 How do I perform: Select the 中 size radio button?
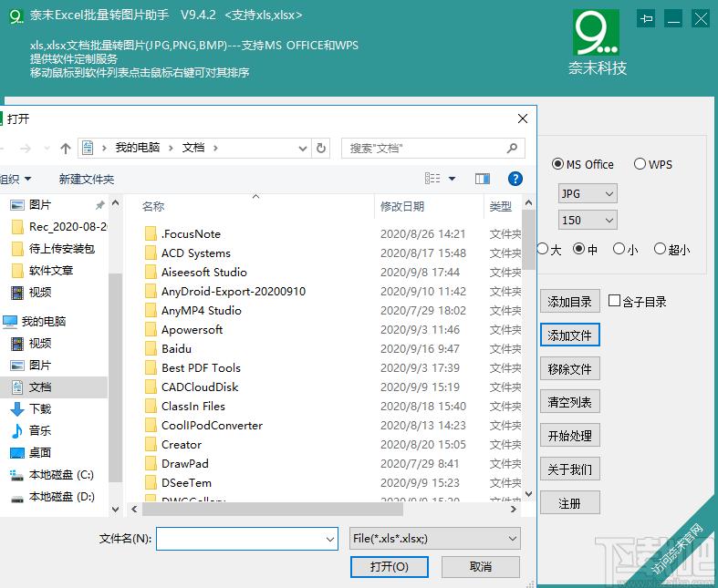578,249
